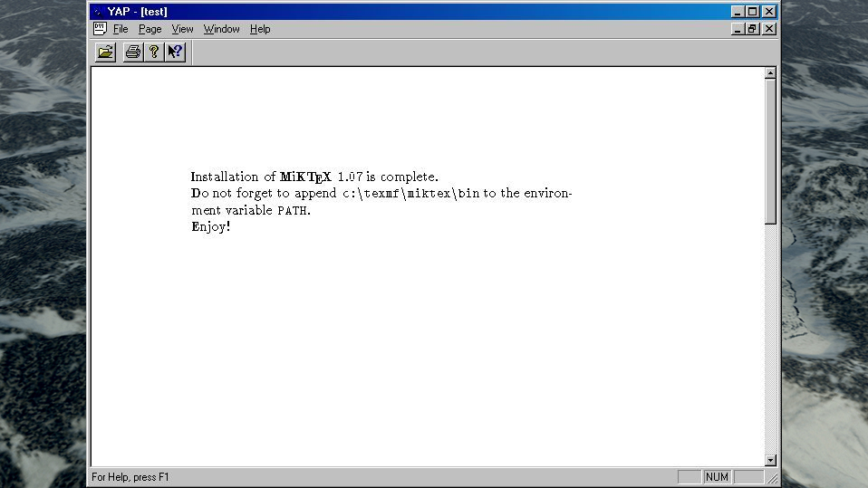Click the 'Enjoy!' text in document
The width and height of the screenshot is (868, 488).
point(211,227)
